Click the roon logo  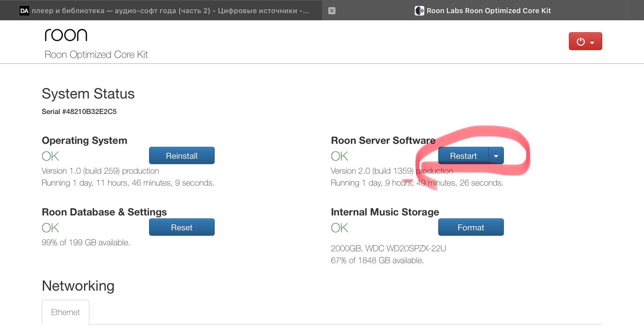(x=66, y=35)
